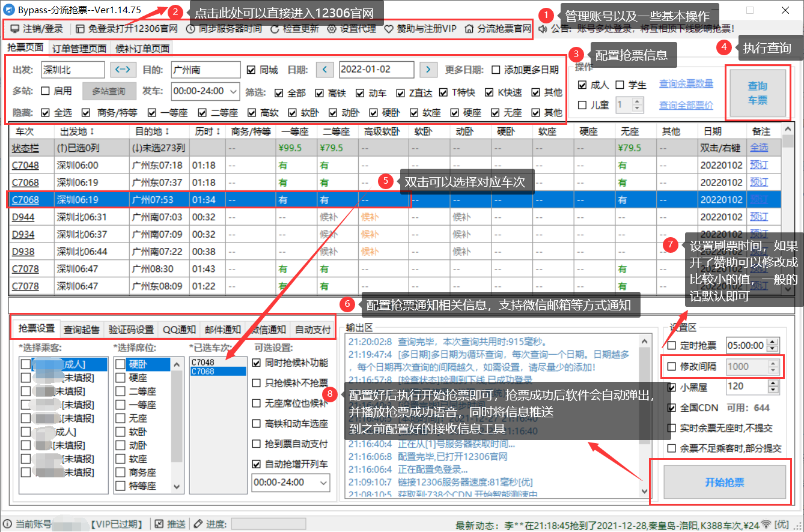Toggle 同时抢候补功能 checkbox
The width and height of the screenshot is (804, 532).
[257, 363]
